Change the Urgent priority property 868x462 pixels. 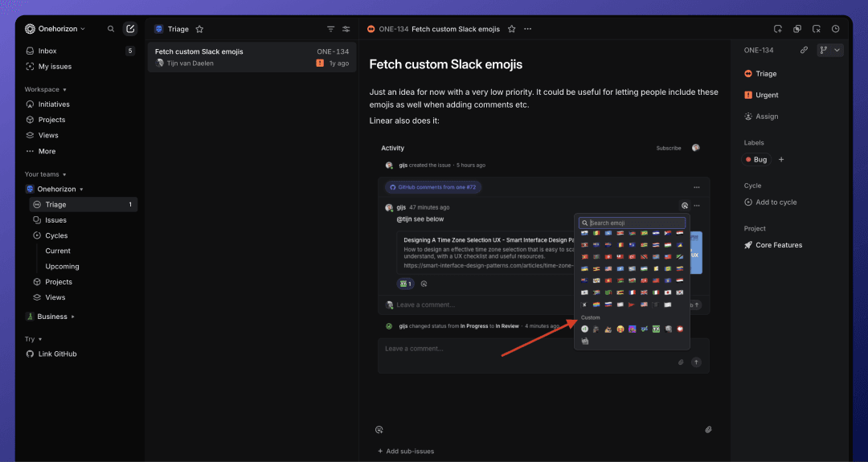pyautogui.click(x=761, y=95)
